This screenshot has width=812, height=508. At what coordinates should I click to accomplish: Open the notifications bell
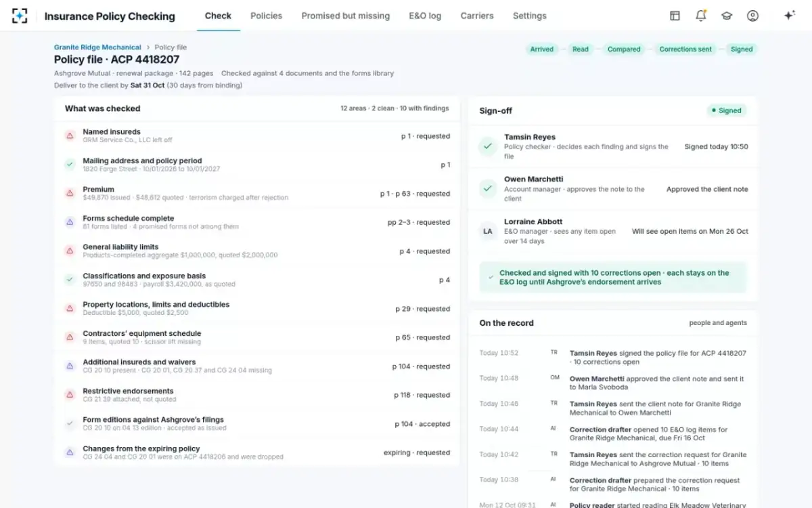[701, 16]
